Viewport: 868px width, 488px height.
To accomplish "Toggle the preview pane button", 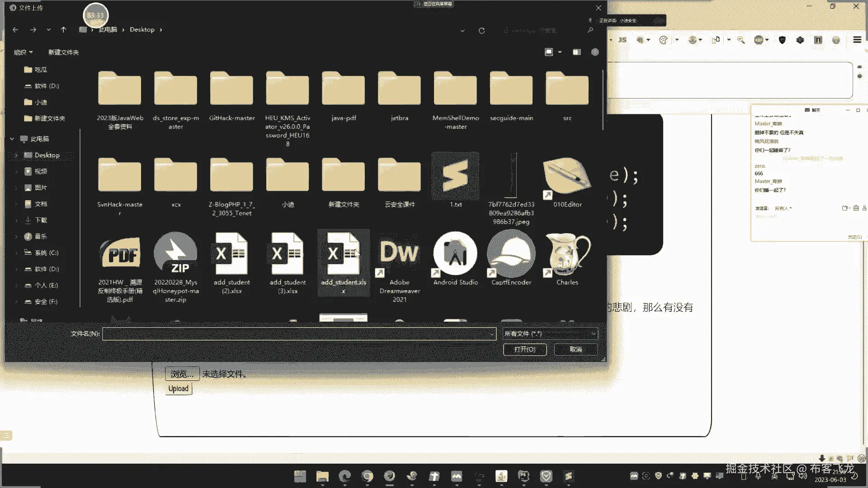I will pyautogui.click(x=576, y=52).
